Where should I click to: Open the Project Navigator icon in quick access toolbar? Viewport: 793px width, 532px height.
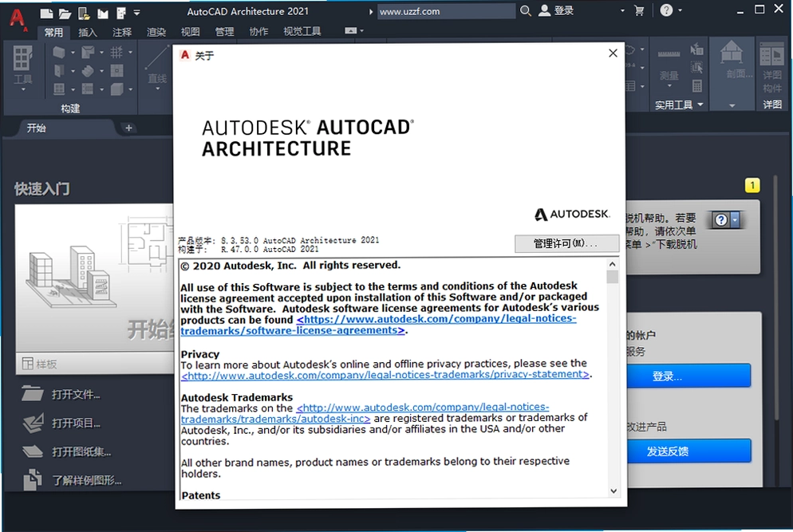103,13
